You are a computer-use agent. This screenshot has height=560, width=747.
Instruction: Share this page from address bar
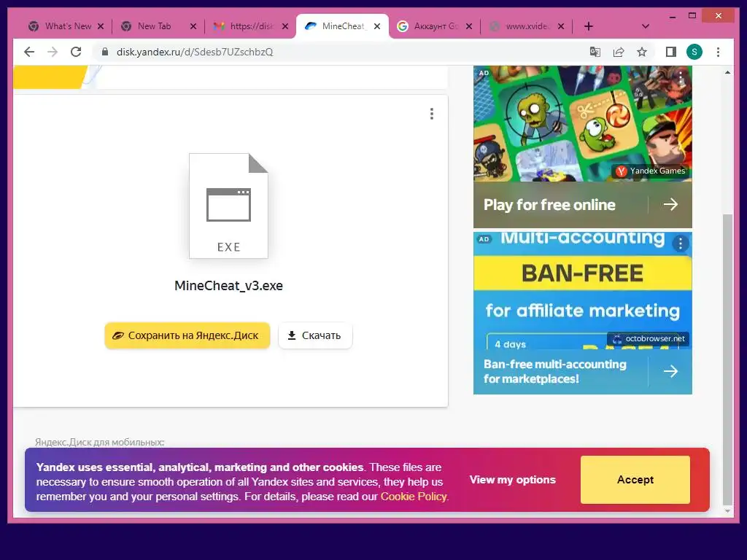click(x=619, y=52)
